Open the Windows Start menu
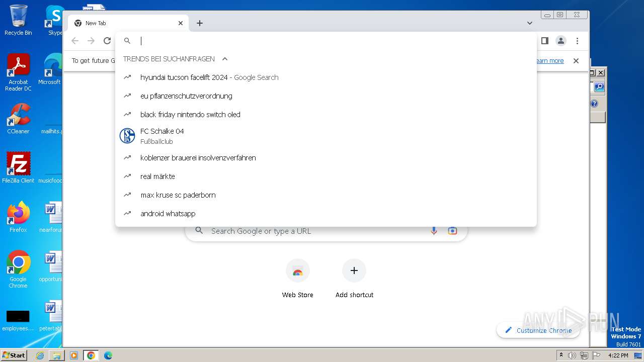Image resolution: width=644 pixels, height=362 pixels. point(14,355)
